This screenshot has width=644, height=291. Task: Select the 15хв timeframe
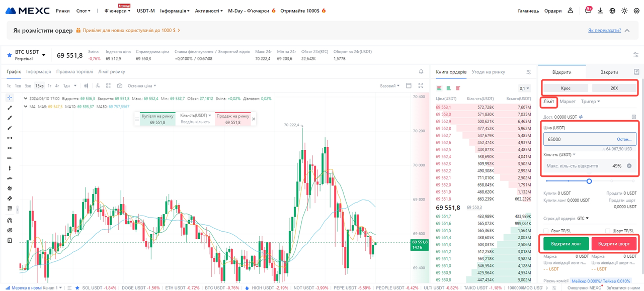39,86
